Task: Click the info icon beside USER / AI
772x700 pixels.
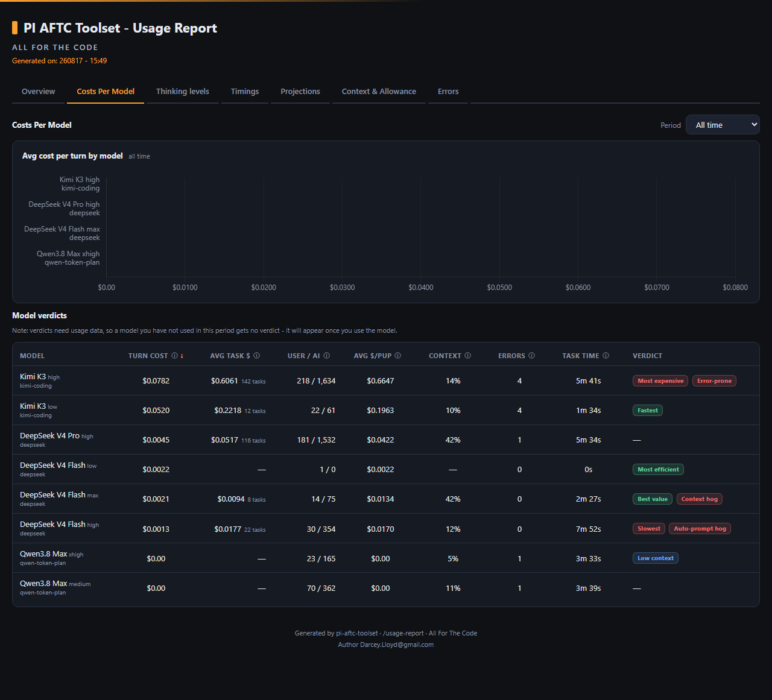Action: coord(326,356)
